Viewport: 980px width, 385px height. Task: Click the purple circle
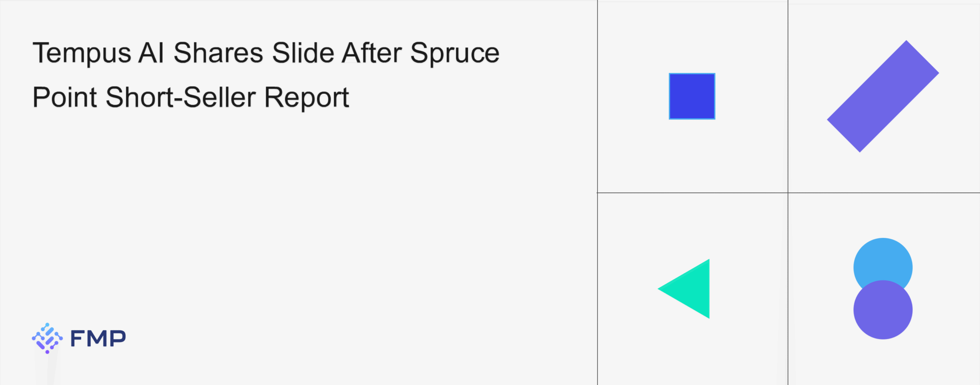tap(883, 310)
